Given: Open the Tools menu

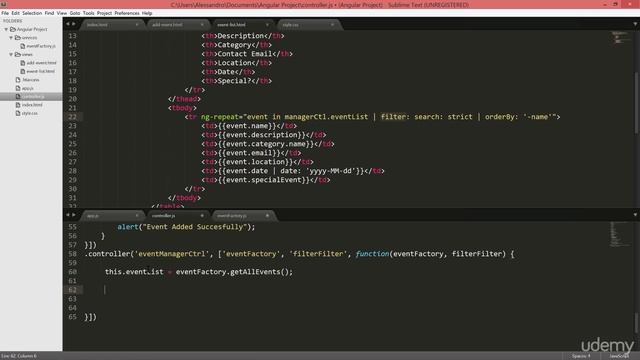Looking at the screenshot, I should pos(88,13).
